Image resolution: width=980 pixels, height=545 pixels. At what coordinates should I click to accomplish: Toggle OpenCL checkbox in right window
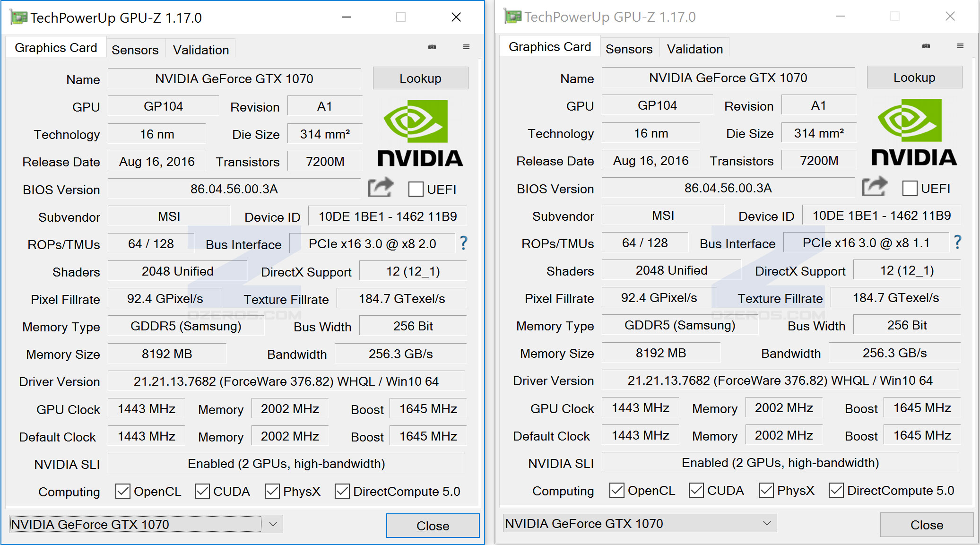tap(617, 490)
